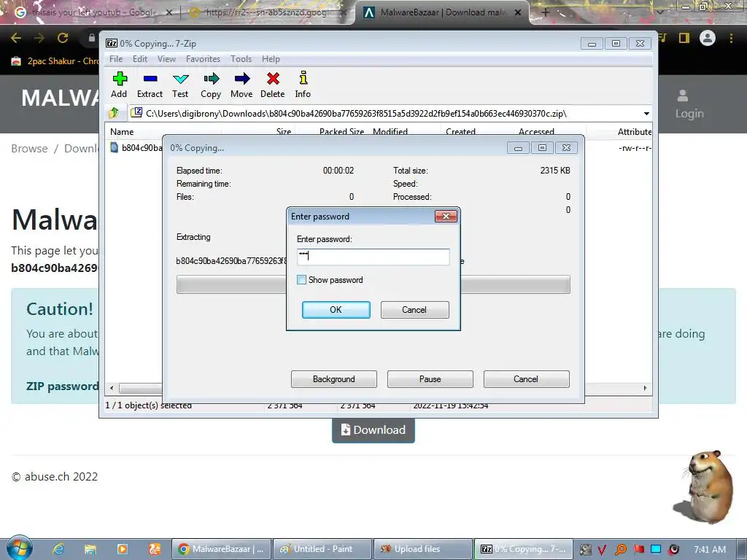
Task: Close the MalwareBazaar browser tab
Action: 518,12
